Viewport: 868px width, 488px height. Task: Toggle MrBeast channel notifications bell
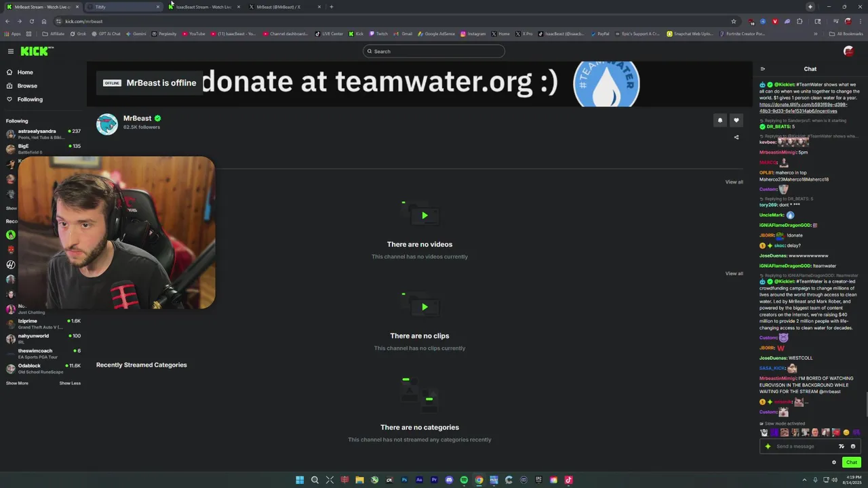[720, 121]
